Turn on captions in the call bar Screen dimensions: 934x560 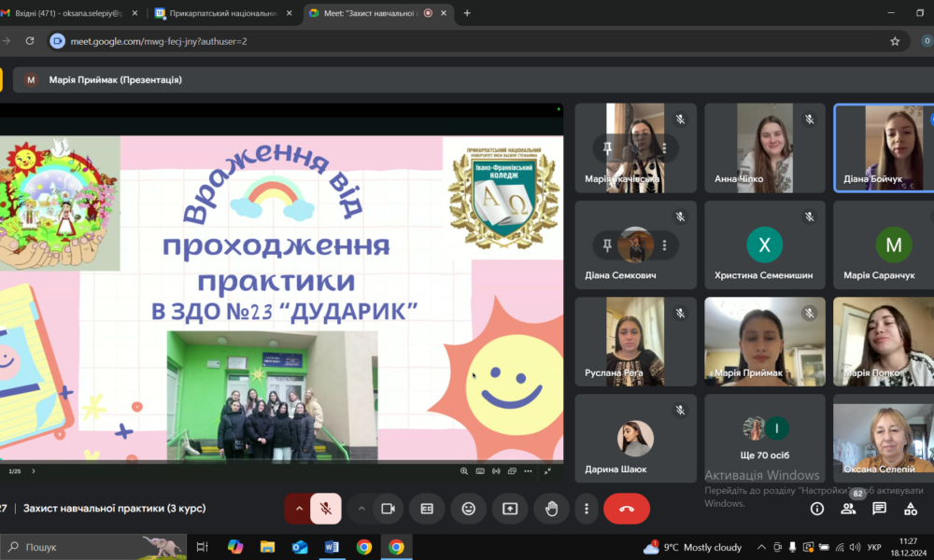point(427,509)
